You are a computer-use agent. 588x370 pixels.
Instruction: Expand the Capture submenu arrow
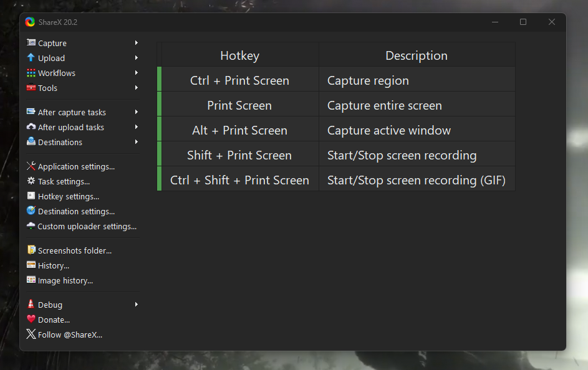click(x=137, y=43)
